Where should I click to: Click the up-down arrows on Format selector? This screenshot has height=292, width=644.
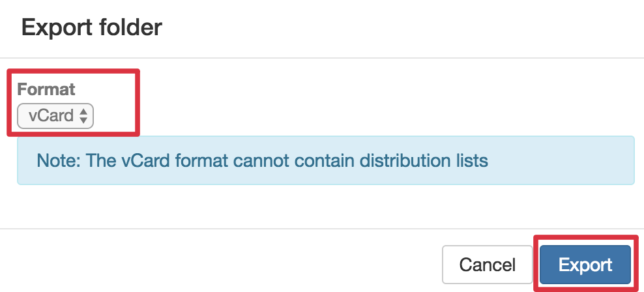coord(83,116)
